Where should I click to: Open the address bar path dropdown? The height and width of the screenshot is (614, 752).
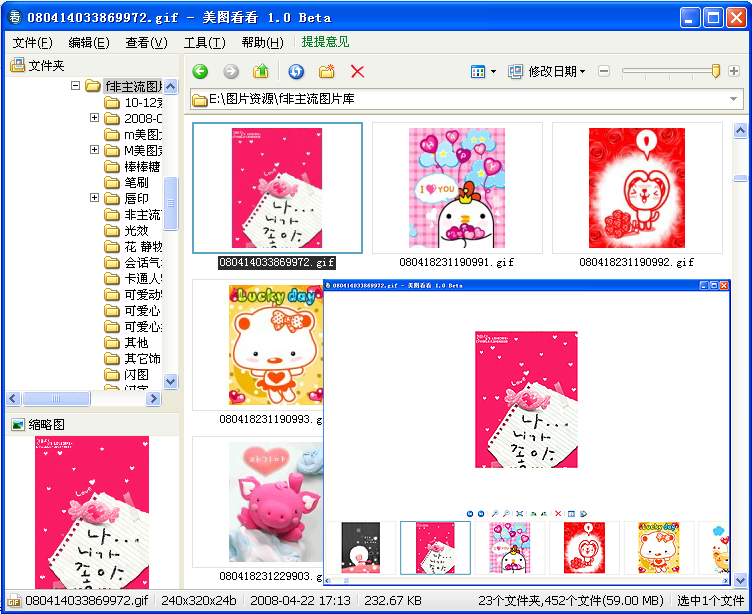[733, 99]
